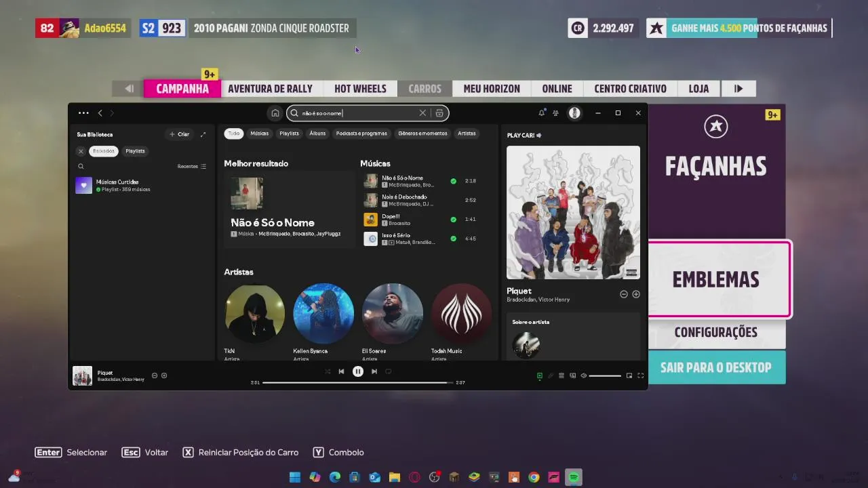Open artist Kellen Byanca
Screen dimensions: 868x488
click(323, 313)
